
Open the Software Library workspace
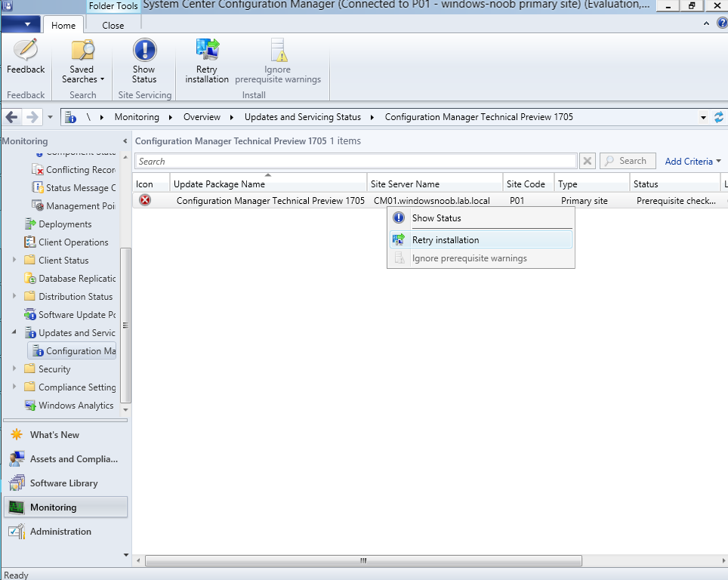tap(66, 483)
